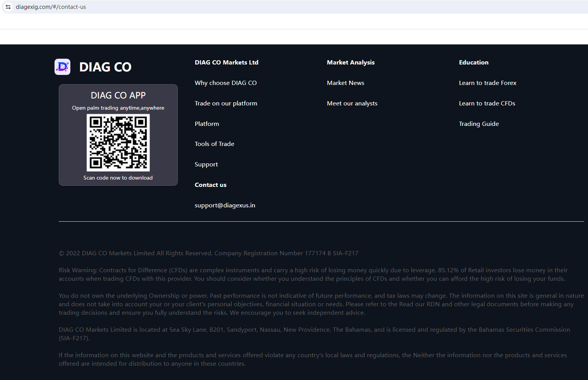The image size is (588, 380).
Task: Click 'You do not own the underlying' paragraph
Action: [x=321, y=304]
